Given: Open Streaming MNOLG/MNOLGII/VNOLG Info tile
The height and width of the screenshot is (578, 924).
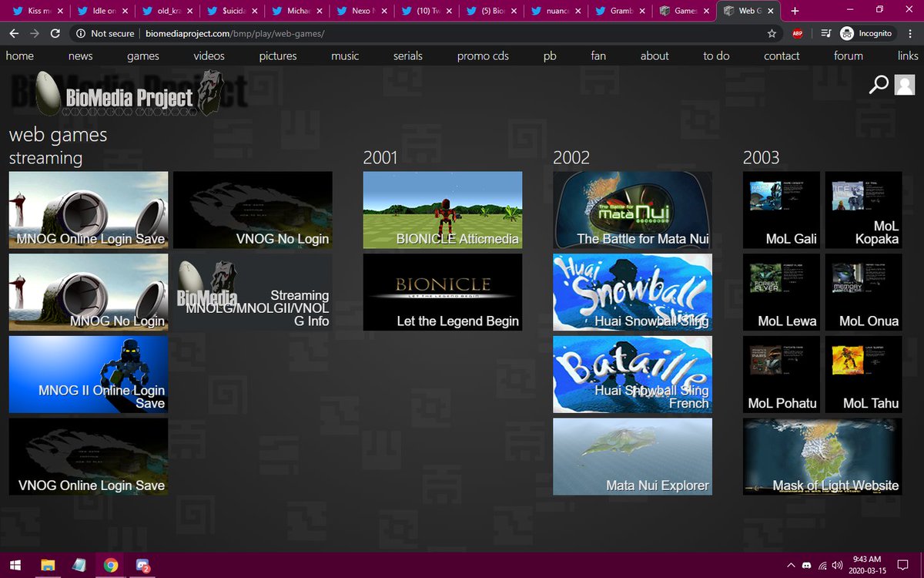Looking at the screenshot, I should pyautogui.click(x=253, y=292).
